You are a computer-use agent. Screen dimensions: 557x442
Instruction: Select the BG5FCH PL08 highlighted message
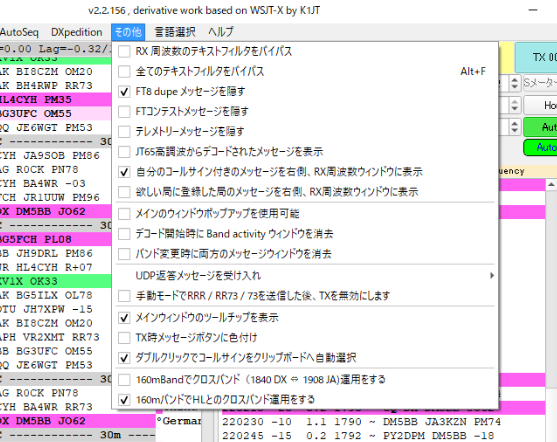pyautogui.click(x=55, y=239)
